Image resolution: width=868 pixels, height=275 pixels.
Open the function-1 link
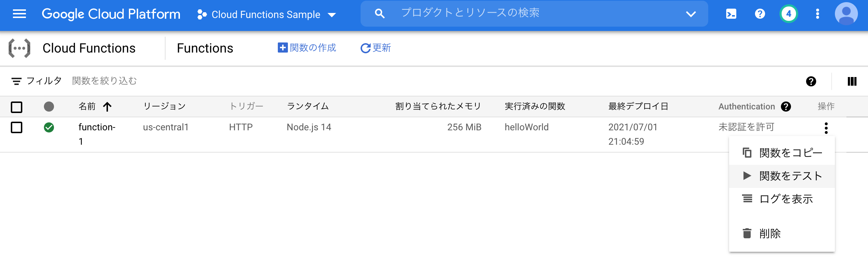coord(97,134)
